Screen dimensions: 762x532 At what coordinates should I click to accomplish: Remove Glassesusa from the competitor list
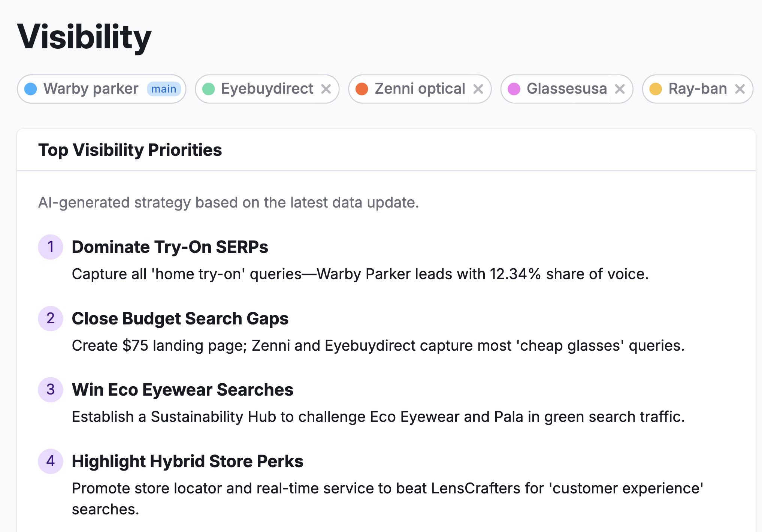pos(620,89)
